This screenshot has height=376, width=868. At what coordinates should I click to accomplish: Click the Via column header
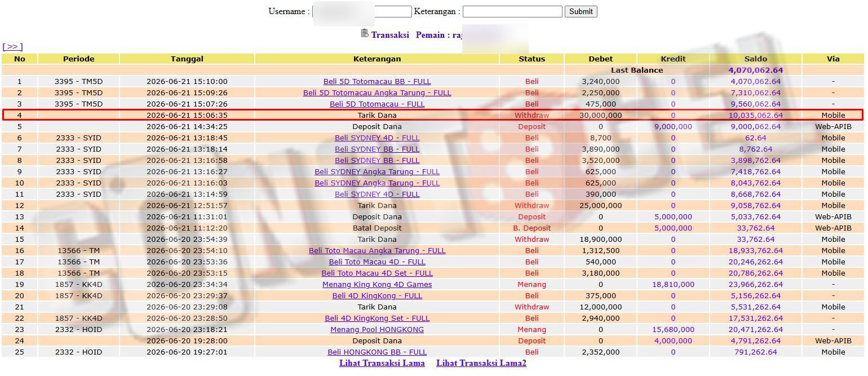833,59
